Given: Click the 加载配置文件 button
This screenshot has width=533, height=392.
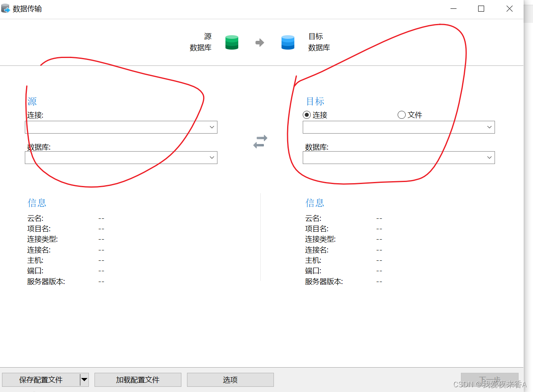Looking at the screenshot, I should [x=138, y=380].
